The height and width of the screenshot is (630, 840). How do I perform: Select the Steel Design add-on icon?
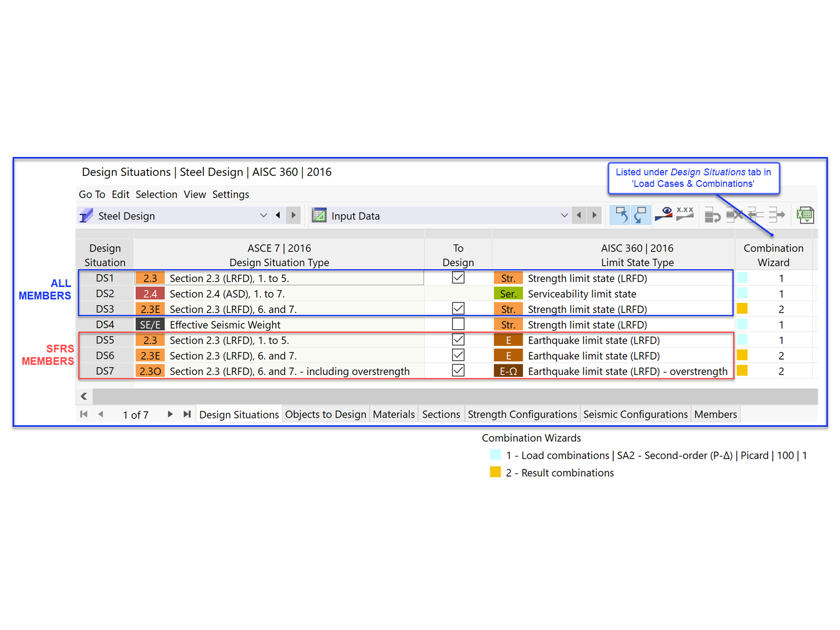click(86, 215)
